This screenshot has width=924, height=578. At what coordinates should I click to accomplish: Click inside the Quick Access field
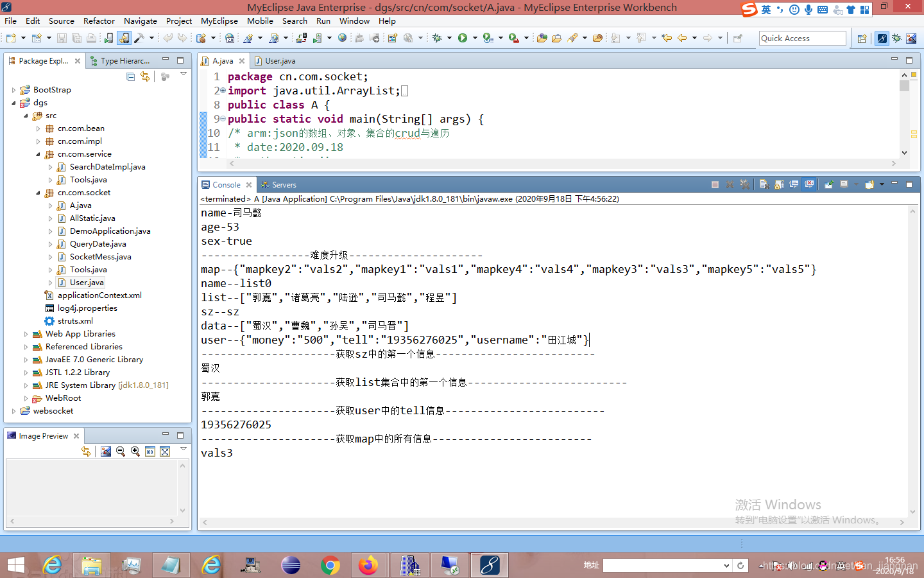802,38
